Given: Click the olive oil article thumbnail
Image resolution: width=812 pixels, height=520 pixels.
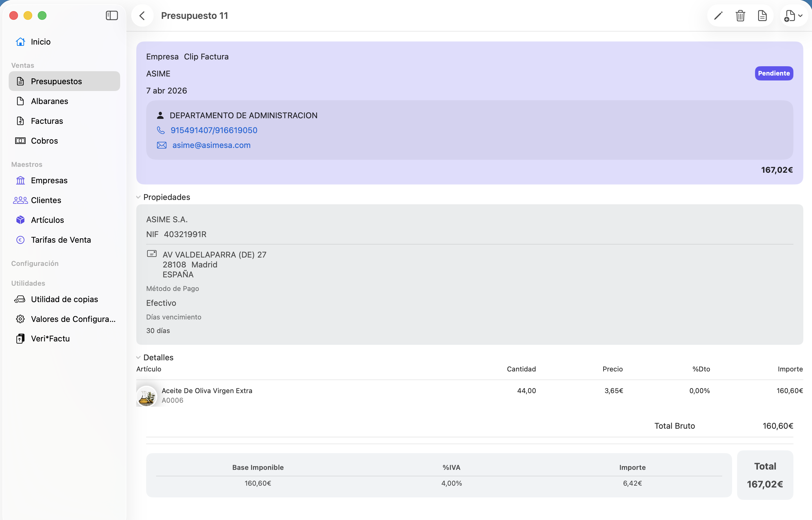Looking at the screenshot, I should (146, 396).
